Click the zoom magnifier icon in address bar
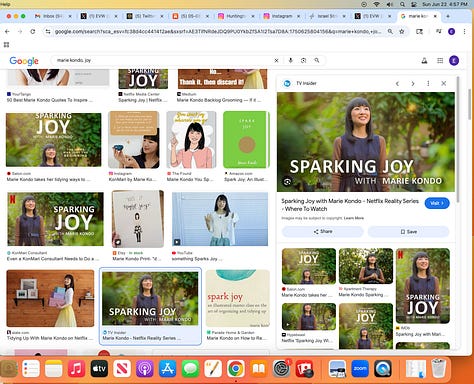 (x=390, y=32)
